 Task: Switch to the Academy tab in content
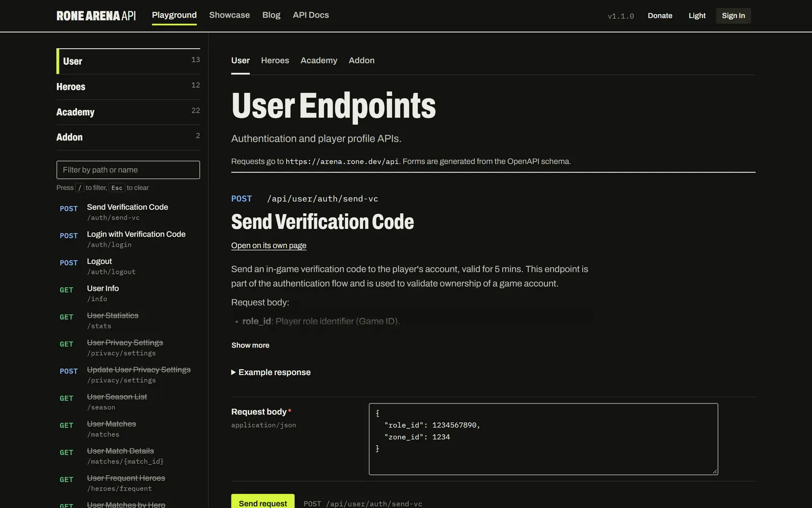tap(319, 60)
